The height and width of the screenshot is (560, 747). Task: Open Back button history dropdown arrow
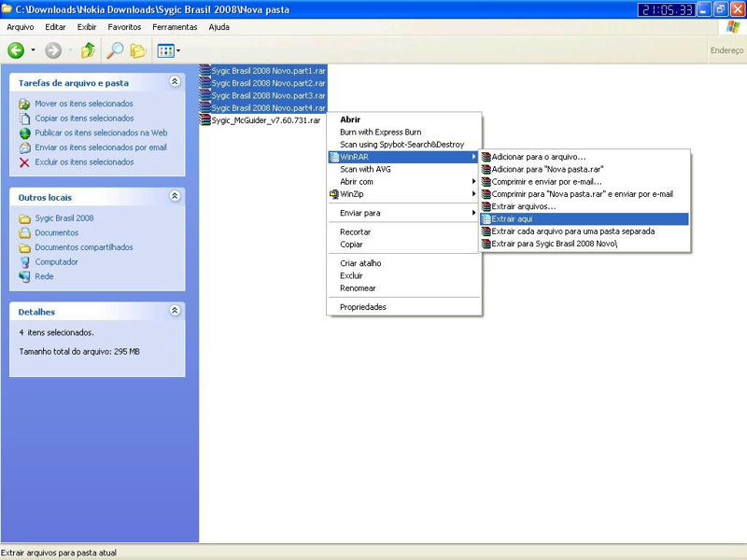[33, 50]
